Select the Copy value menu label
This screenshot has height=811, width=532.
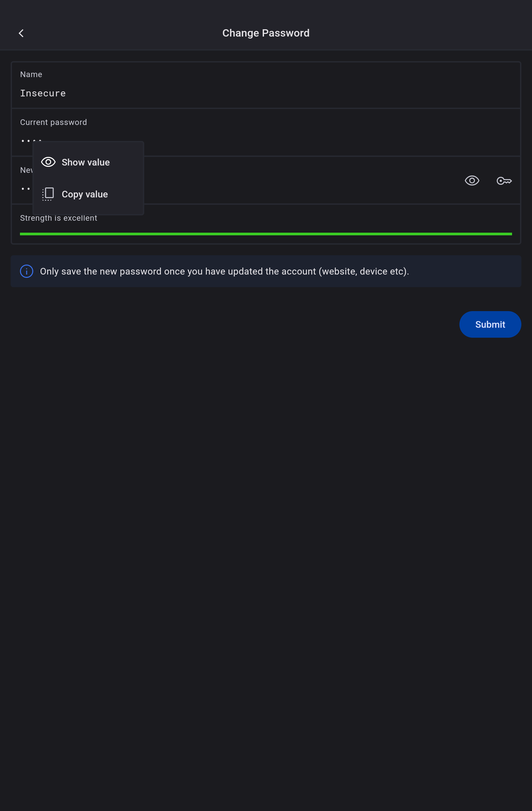tap(84, 194)
